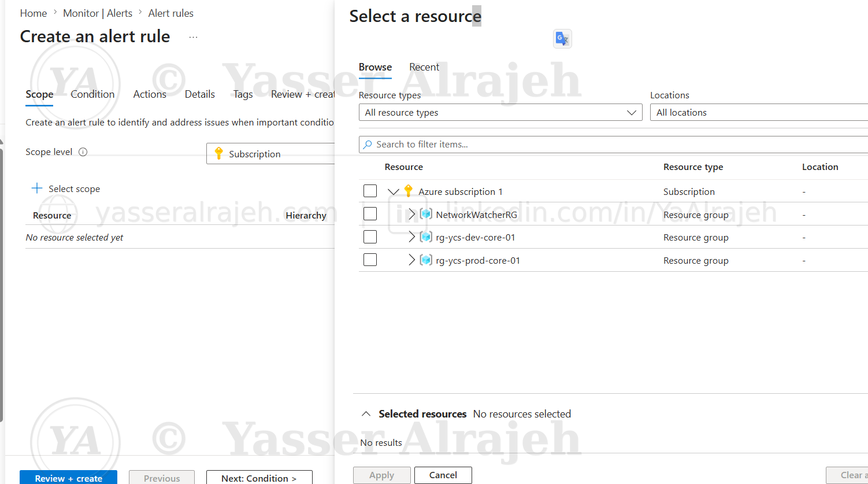Click the Previous button
This screenshot has height=484, width=868.
coord(162,478)
